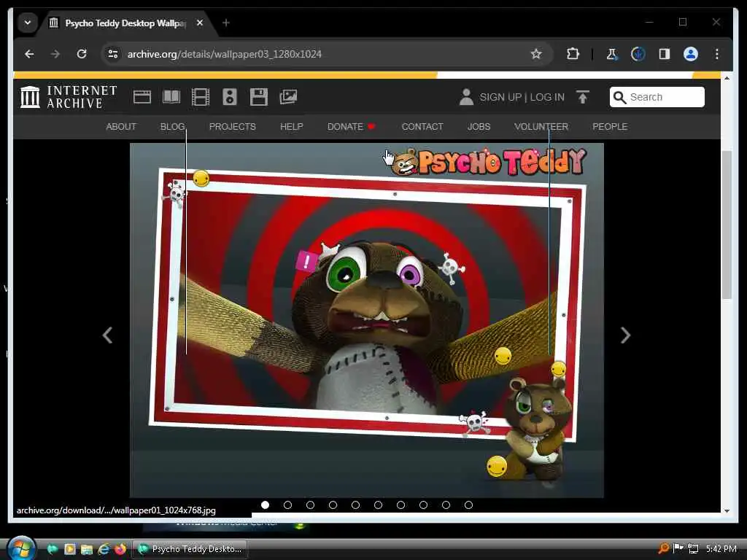The width and height of the screenshot is (747, 560).
Task: Open the Internet Archive home logo
Action: pos(69,97)
